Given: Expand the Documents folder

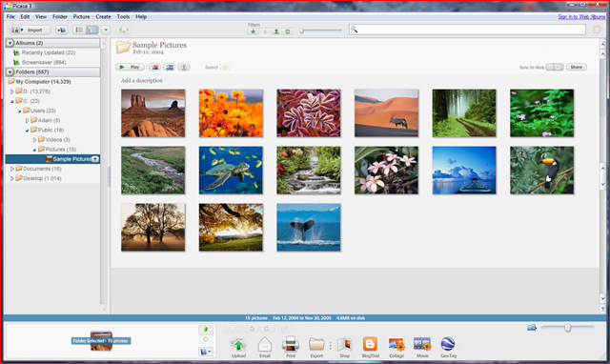Looking at the screenshot, I should coord(12,169).
